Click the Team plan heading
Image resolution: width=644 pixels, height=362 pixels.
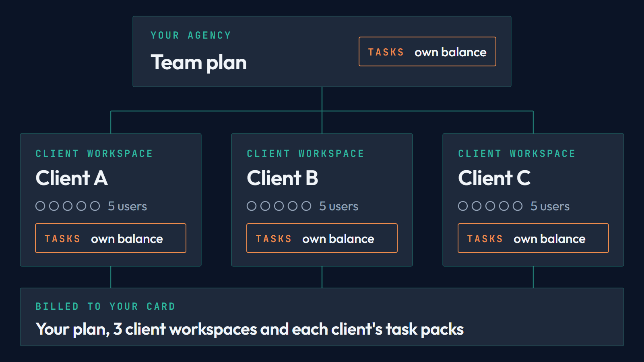198,63
